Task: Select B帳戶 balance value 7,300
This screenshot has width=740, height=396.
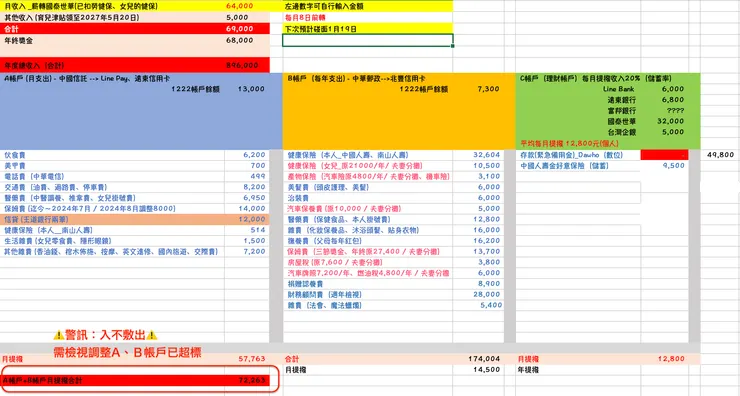Action: pos(488,89)
